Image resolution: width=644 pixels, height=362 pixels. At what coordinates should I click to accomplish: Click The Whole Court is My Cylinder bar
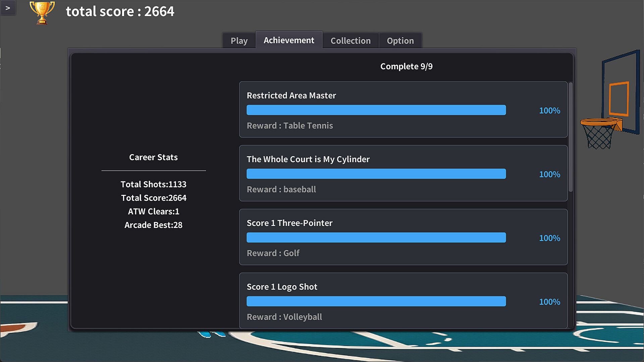pos(376,174)
